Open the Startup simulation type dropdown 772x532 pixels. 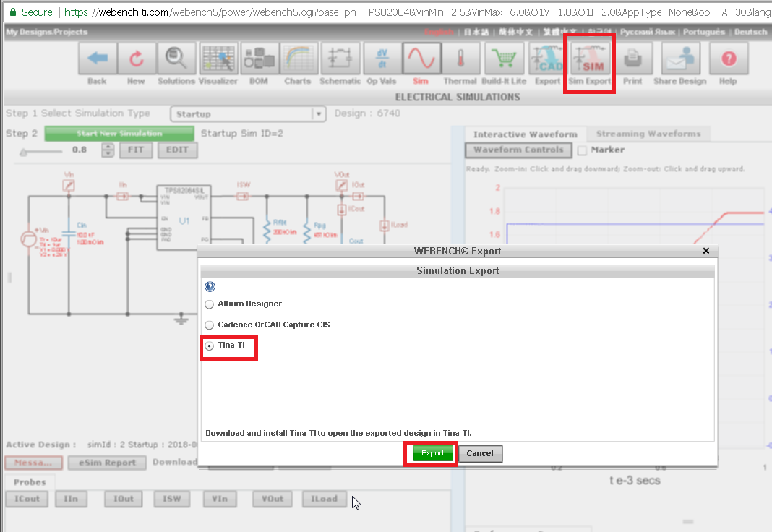point(248,114)
